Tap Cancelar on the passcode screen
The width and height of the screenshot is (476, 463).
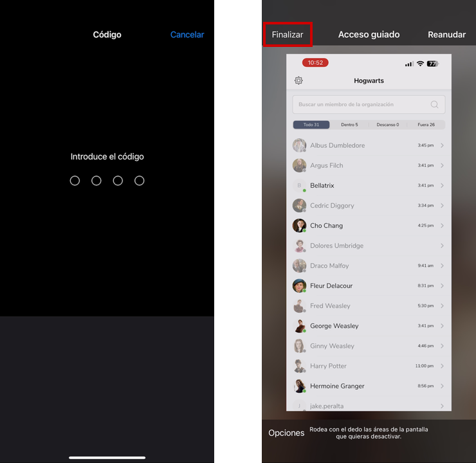187,35
